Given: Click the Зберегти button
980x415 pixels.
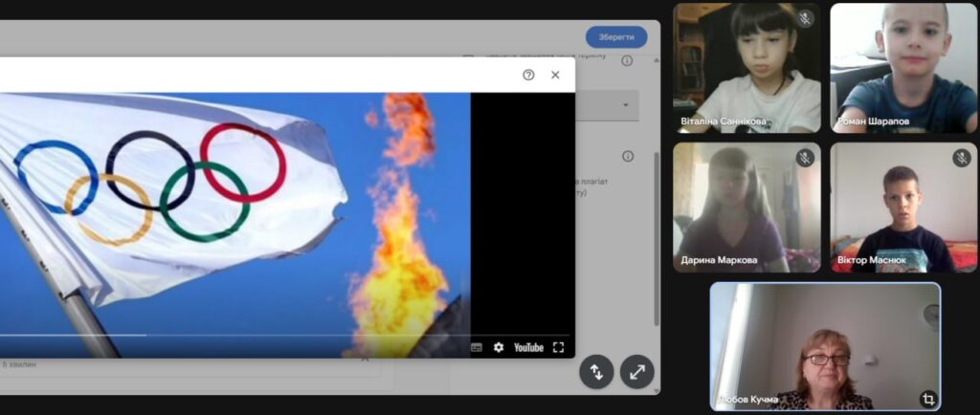Looking at the screenshot, I should click(616, 37).
